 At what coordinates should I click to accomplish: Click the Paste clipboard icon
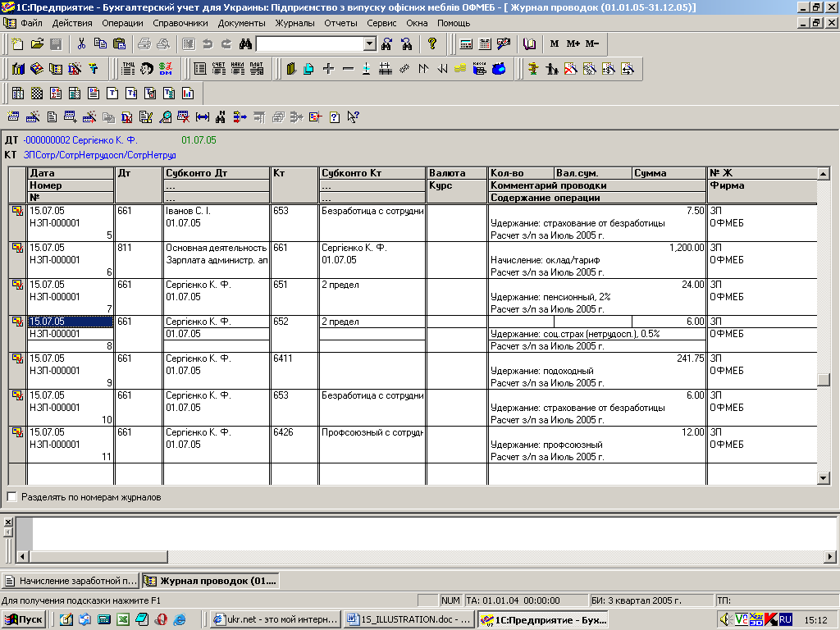click(120, 44)
